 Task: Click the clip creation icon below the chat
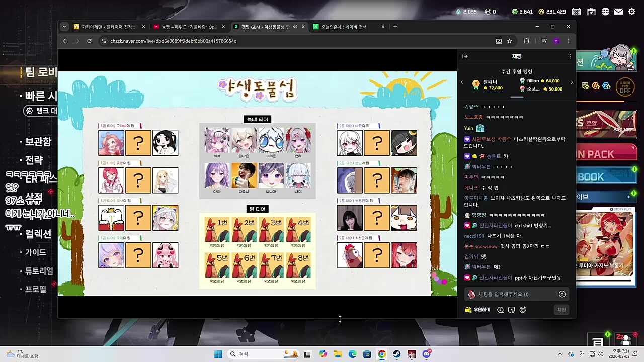(511, 310)
